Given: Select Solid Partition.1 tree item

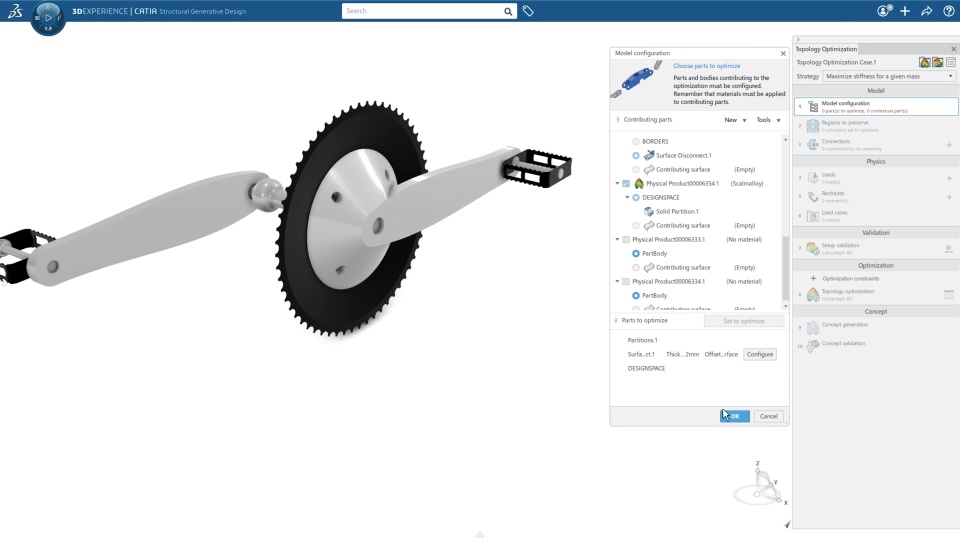Looking at the screenshot, I should 677,212.
